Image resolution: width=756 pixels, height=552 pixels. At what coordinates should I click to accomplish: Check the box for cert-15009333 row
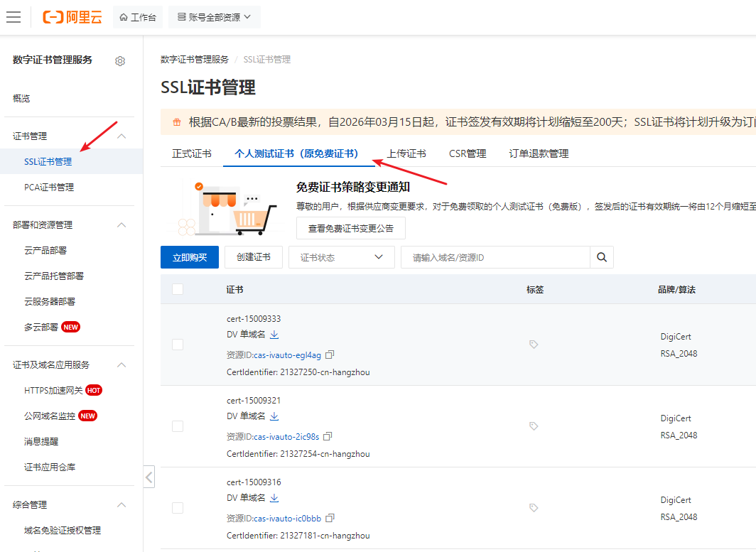tap(178, 345)
